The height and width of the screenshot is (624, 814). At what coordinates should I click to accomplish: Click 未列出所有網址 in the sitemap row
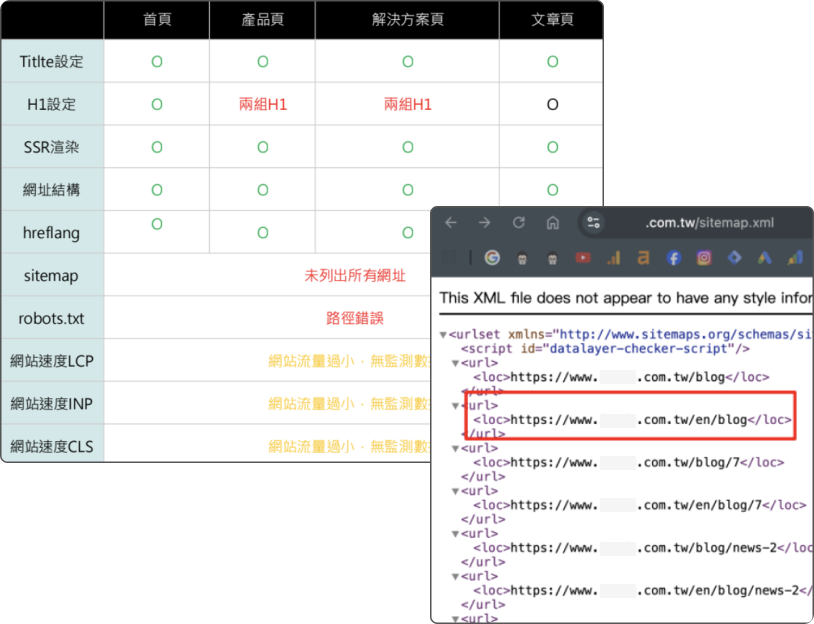355,276
